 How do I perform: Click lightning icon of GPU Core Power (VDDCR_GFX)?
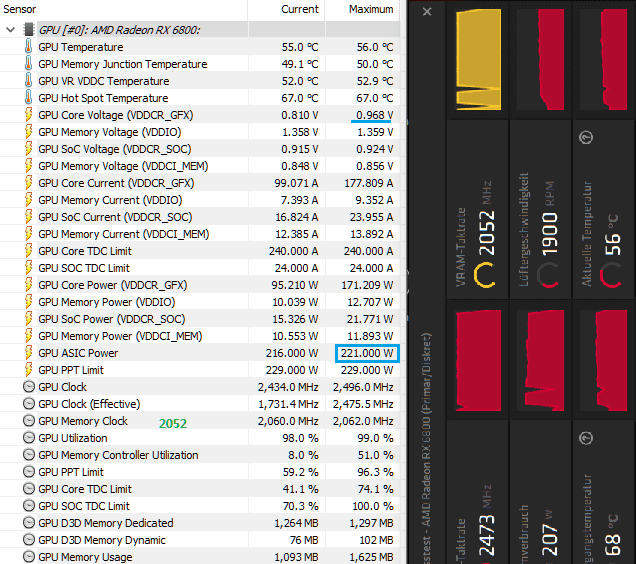pyautogui.click(x=28, y=285)
